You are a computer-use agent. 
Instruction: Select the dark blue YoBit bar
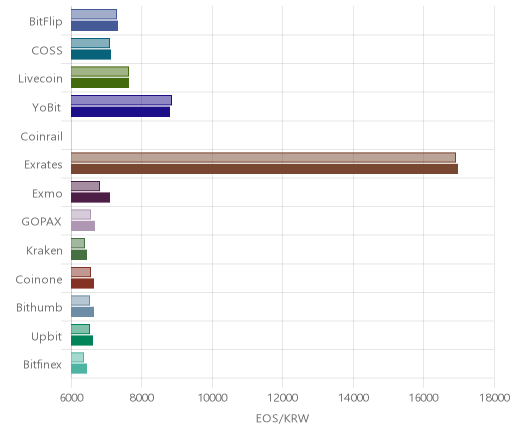click(120, 112)
